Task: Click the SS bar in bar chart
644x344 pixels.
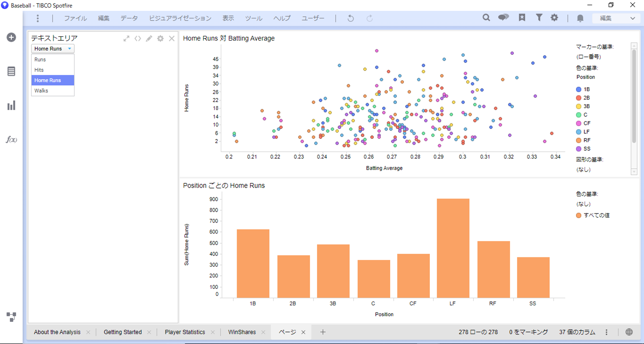Action: coord(533,277)
